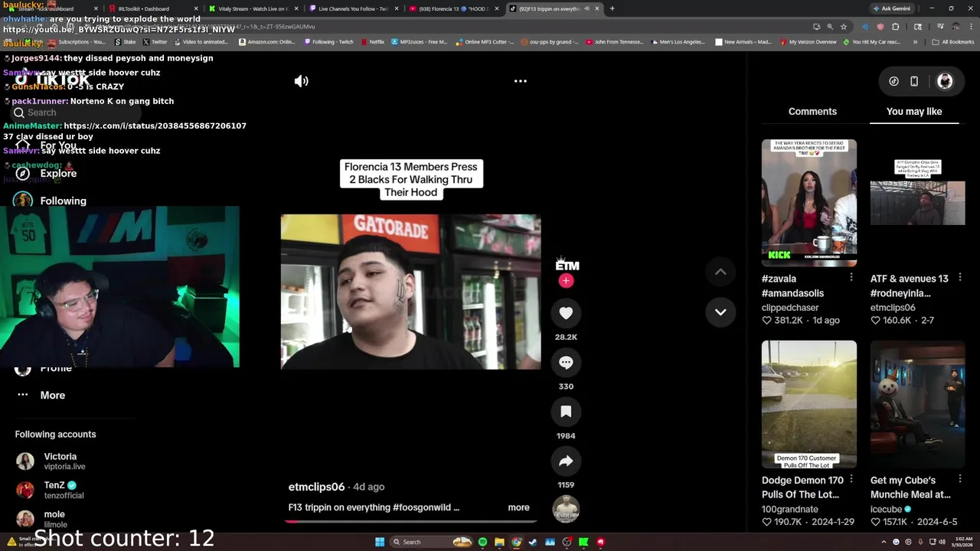This screenshot has height=551, width=980.
Task: Open the three-dot options menu above the video
Action: [520, 81]
